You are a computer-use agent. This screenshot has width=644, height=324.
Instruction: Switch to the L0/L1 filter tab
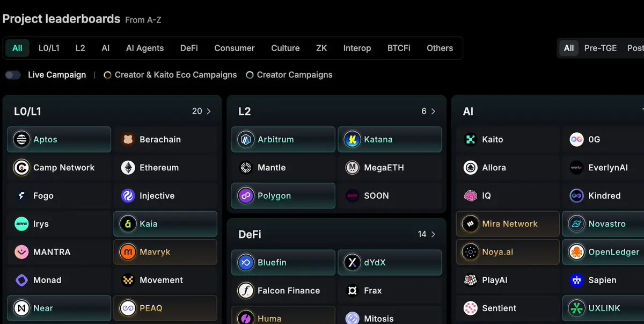tap(49, 48)
